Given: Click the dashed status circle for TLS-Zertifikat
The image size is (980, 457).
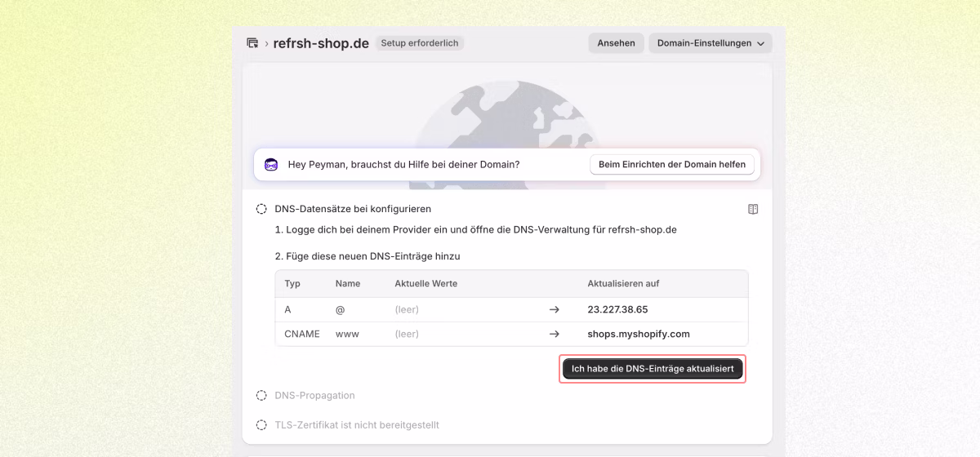Looking at the screenshot, I should (261, 425).
